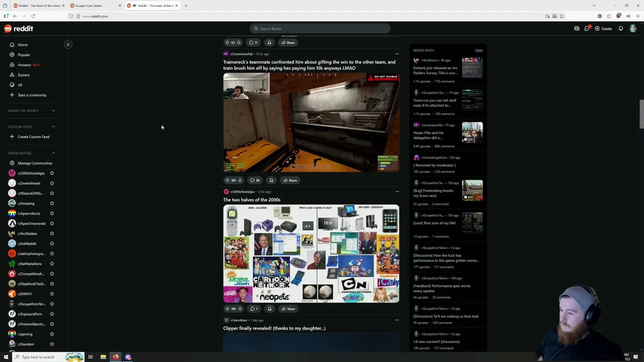The height and width of the screenshot is (362, 644).
Task: Share the Trainwreck's teammate post
Action: tap(289, 180)
